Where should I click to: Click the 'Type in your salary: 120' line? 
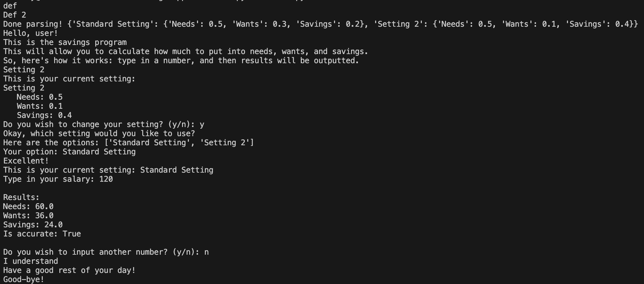pyautogui.click(x=58, y=179)
